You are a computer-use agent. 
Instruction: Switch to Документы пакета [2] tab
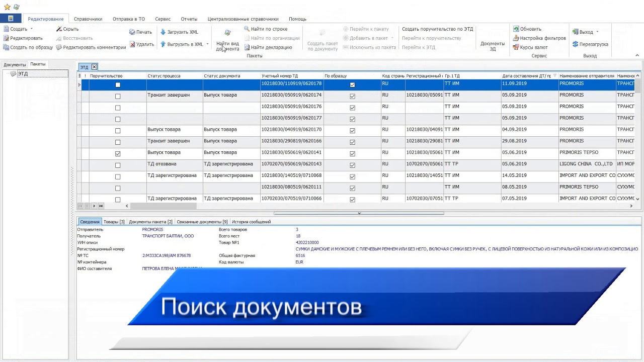pyautogui.click(x=150, y=222)
